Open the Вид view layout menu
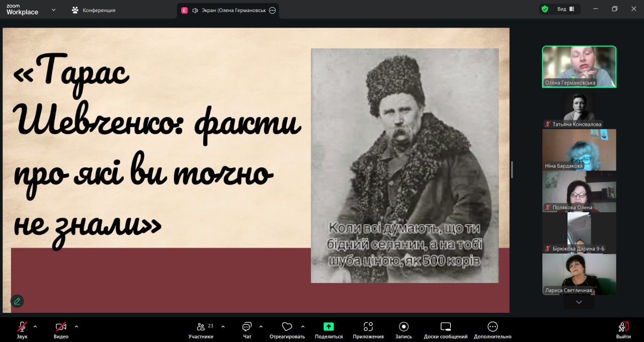The height and width of the screenshot is (342, 644). coord(566,9)
